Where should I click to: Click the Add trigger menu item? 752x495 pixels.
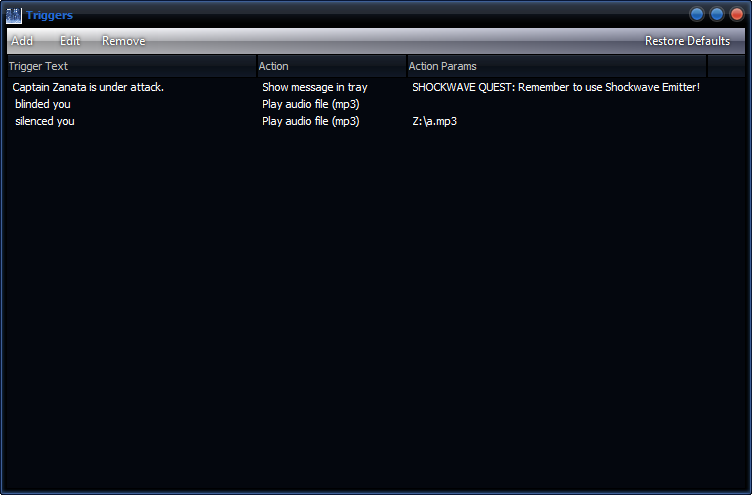point(22,41)
